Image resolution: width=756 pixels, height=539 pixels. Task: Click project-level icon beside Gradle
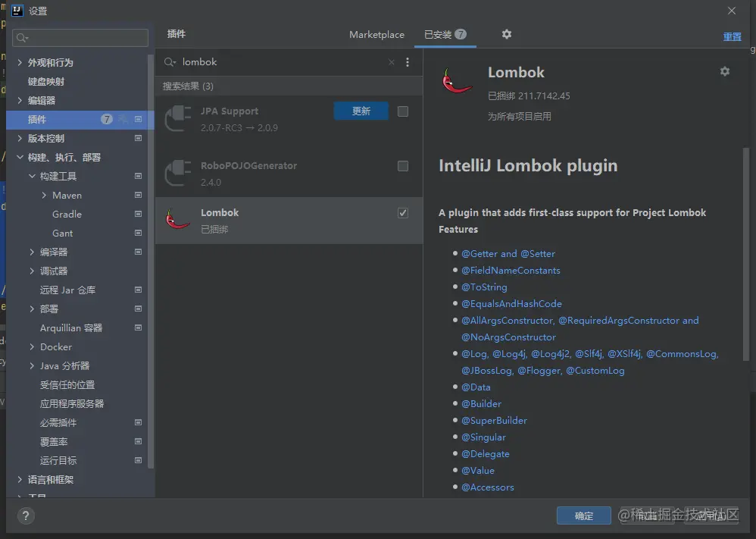point(139,214)
